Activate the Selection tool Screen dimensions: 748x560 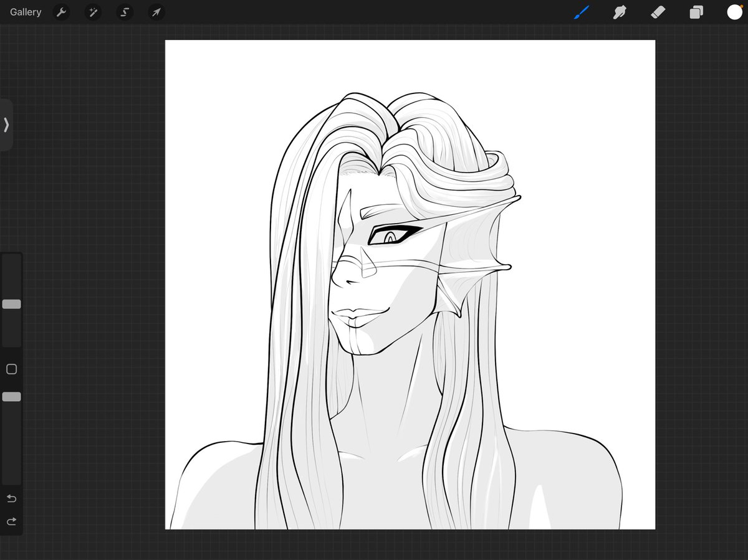pyautogui.click(x=125, y=12)
